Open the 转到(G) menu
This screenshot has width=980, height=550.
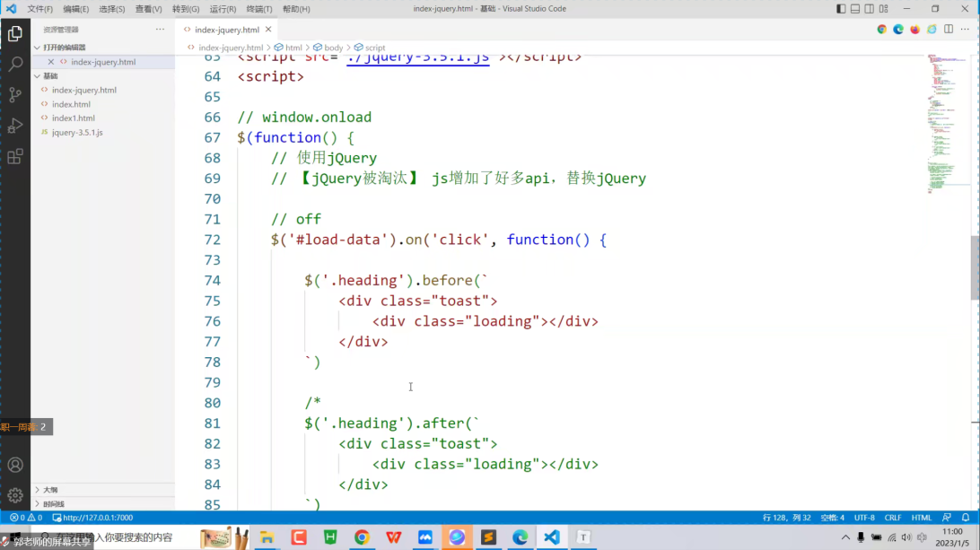pos(186,9)
